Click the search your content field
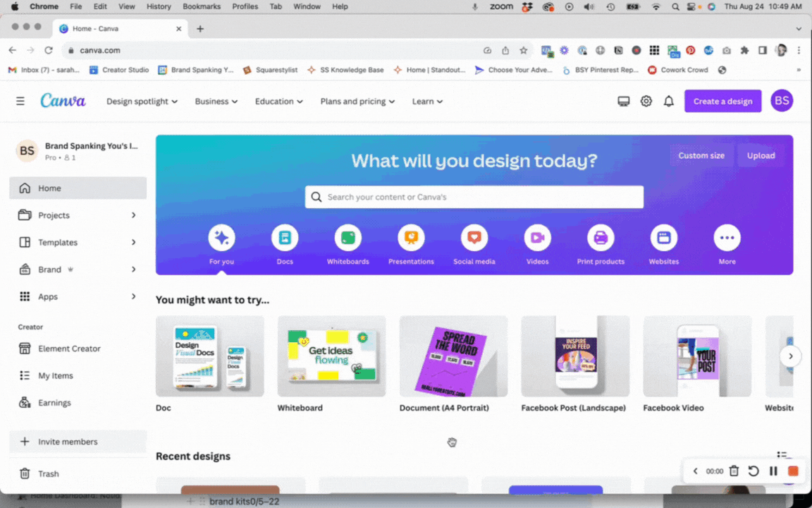 click(x=474, y=197)
